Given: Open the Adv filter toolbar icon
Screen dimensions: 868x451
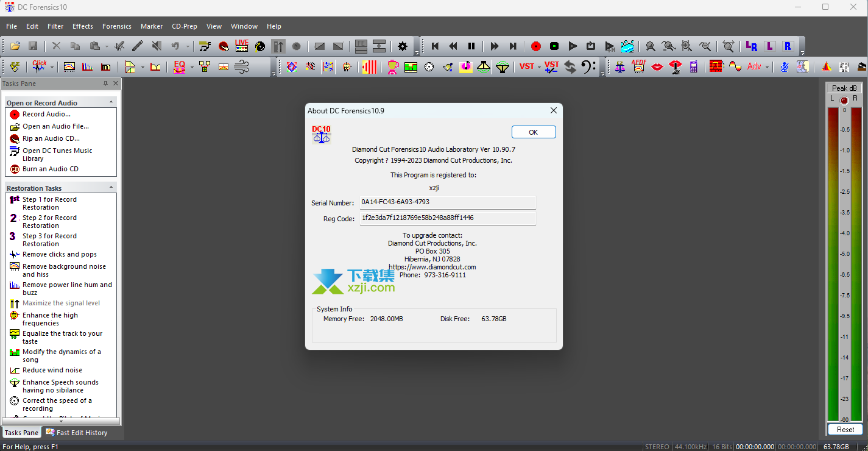Looking at the screenshot, I should 754,67.
